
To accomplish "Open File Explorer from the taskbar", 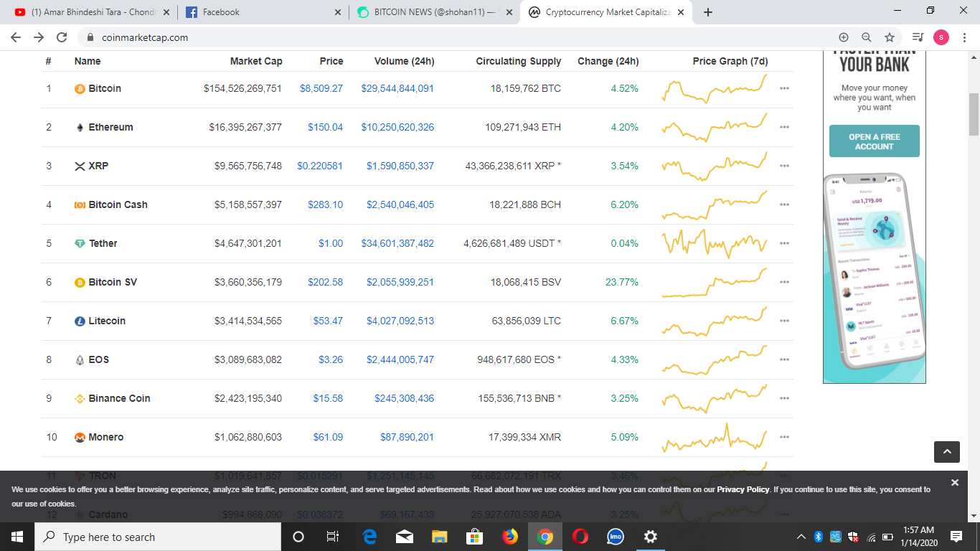I will pos(440,537).
